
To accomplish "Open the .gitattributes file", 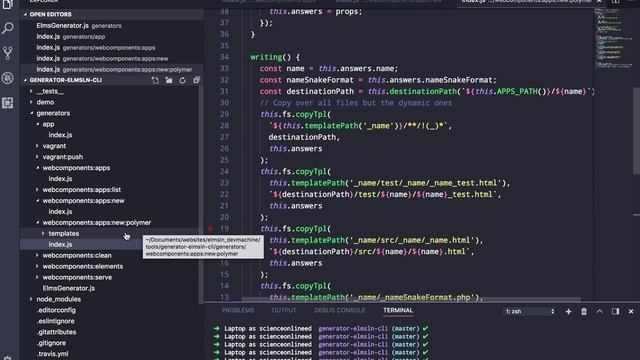I will 56,332.
